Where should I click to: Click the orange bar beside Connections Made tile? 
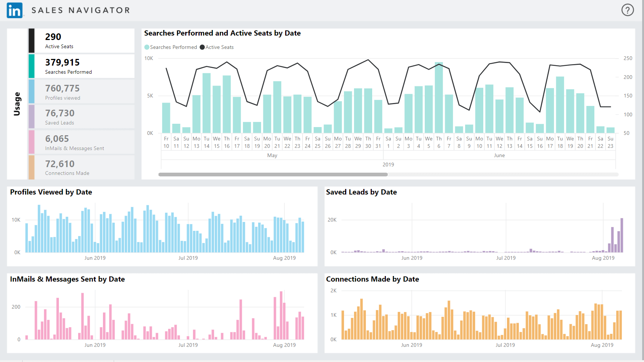(x=31, y=167)
